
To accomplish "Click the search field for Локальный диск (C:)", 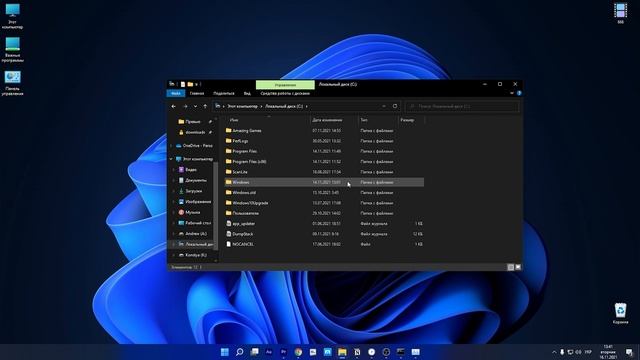I will coord(462,106).
